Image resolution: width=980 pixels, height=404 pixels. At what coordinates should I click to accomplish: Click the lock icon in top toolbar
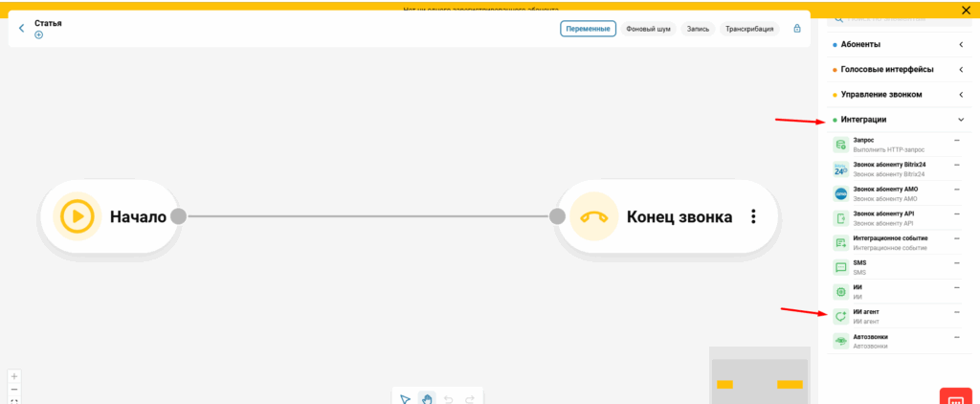[796, 29]
